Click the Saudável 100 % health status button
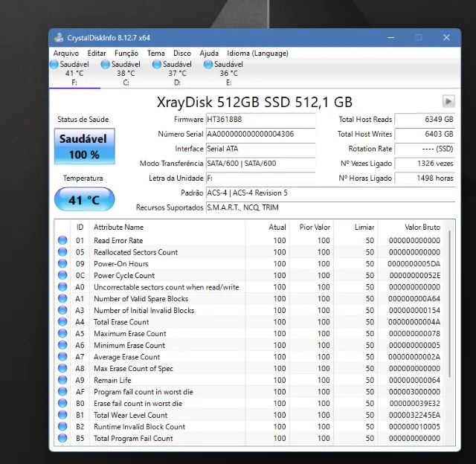The width and height of the screenshot is (476, 464). click(x=84, y=146)
